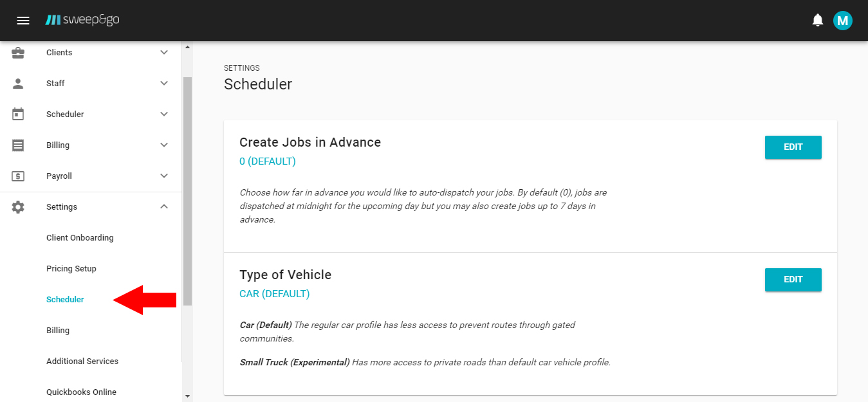Click EDIT for Create Jobs in Advance

point(793,147)
